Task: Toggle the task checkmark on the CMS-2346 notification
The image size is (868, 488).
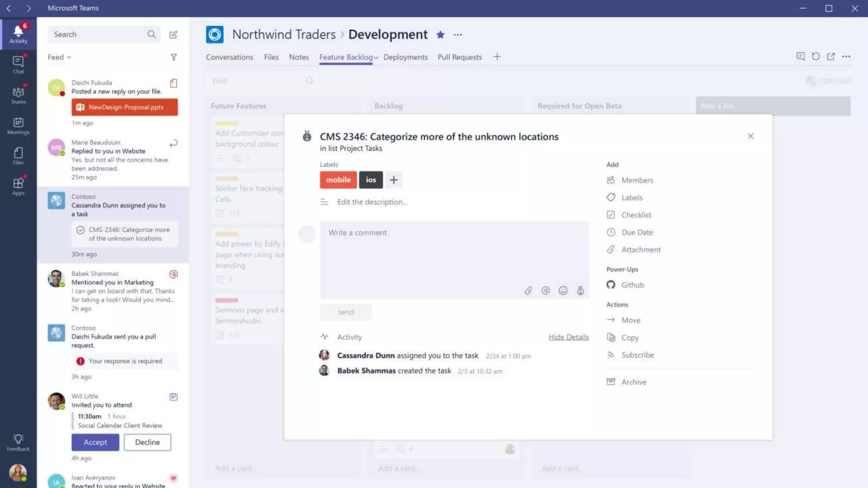Action: click(x=81, y=230)
